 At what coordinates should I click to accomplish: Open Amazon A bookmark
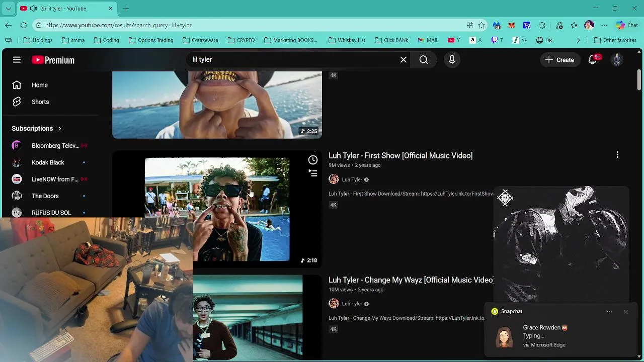475,40
